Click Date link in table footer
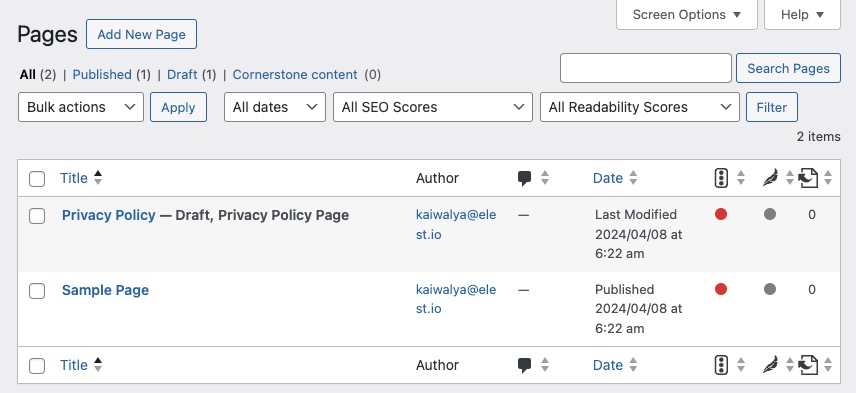This screenshot has height=393, width=856. click(608, 365)
